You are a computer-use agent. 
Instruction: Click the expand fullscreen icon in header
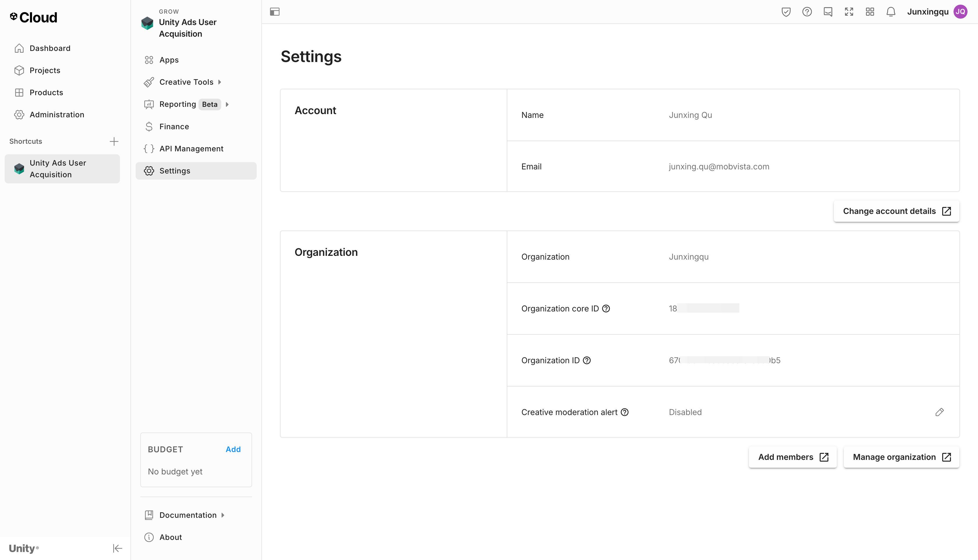click(849, 12)
